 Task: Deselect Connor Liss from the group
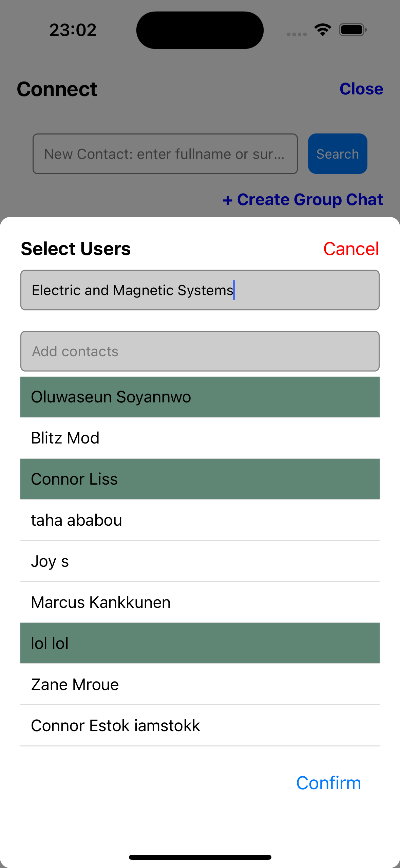[200, 479]
